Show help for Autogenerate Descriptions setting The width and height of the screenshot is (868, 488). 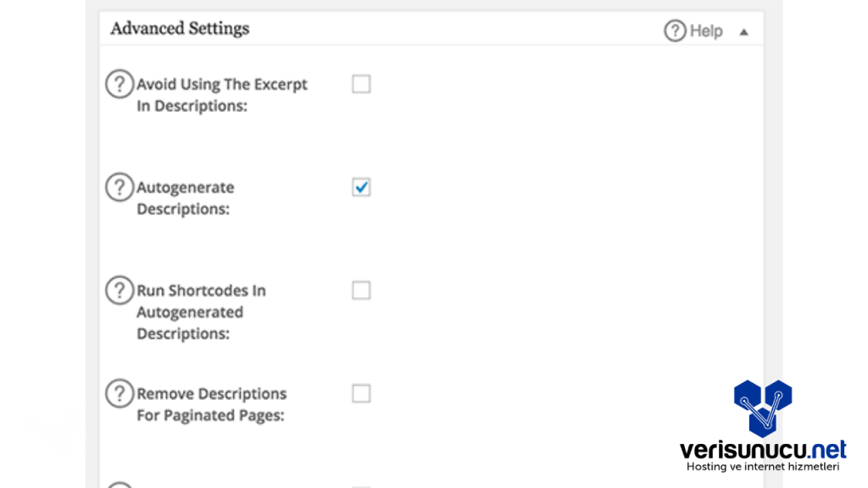point(120,187)
